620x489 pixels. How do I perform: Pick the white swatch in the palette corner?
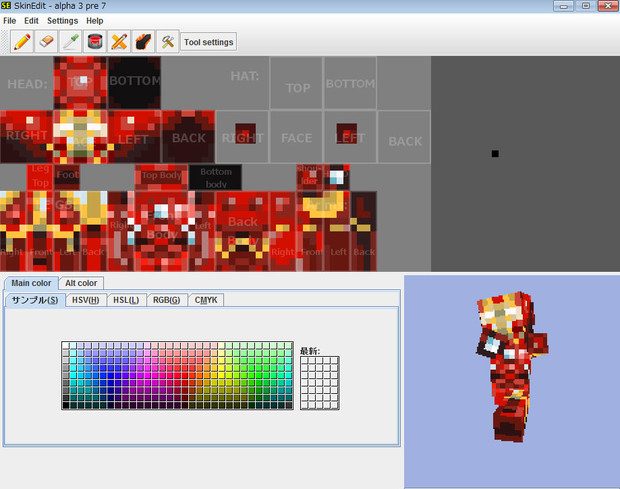[66, 346]
